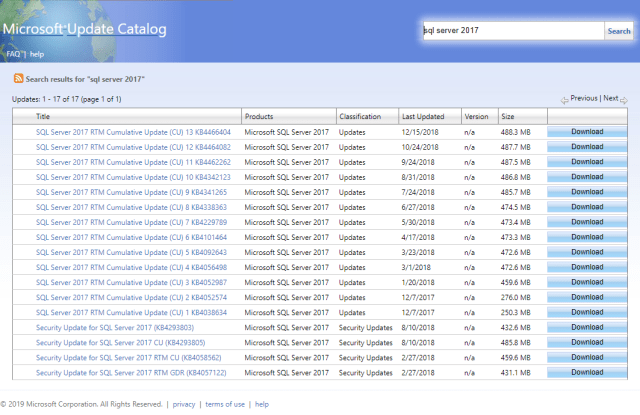Open Cumulative Update 13 KB4466404 link
Screen dimensions: 640x415
[x=133, y=132]
